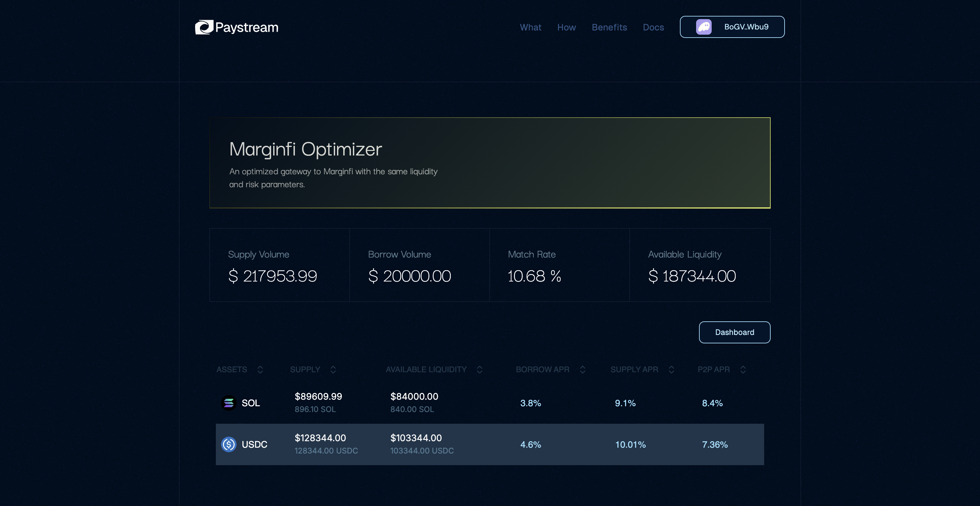Viewport: 980px width, 506px height.
Task: Click the SOL P2P APR 8.4%
Action: click(x=712, y=403)
